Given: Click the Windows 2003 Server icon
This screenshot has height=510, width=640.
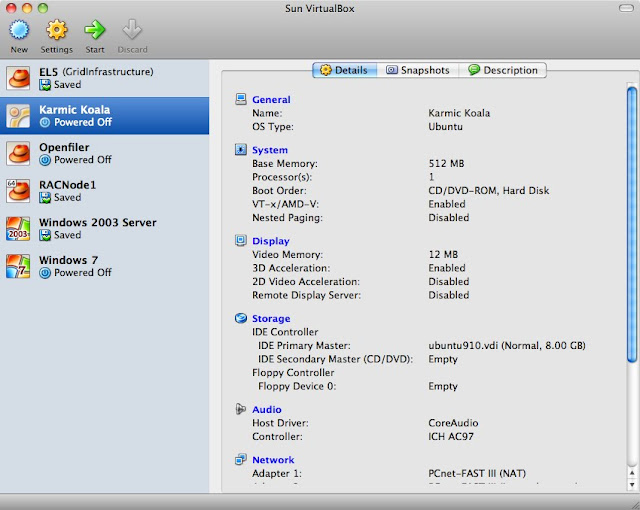Looking at the screenshot, I should tap(18, 228).
